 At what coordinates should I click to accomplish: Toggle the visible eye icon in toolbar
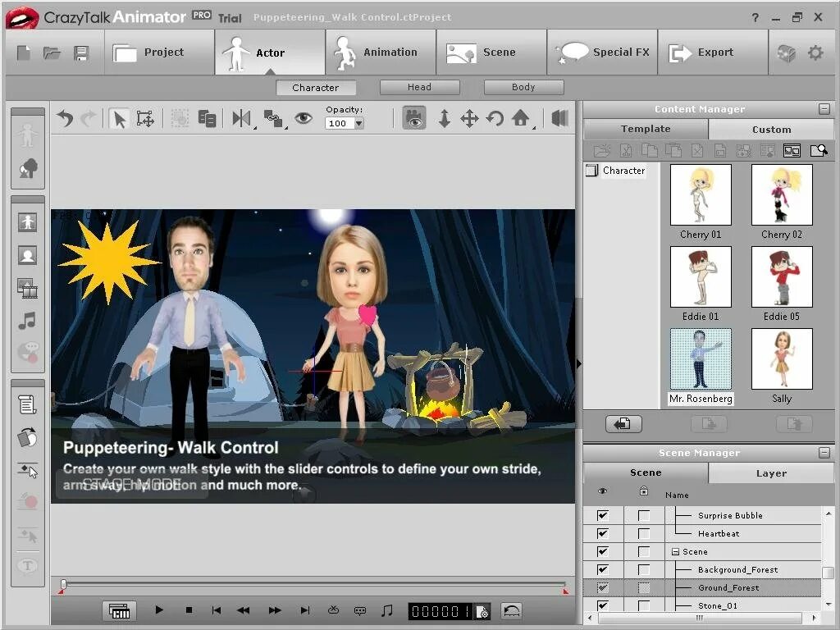click(304, 118)
